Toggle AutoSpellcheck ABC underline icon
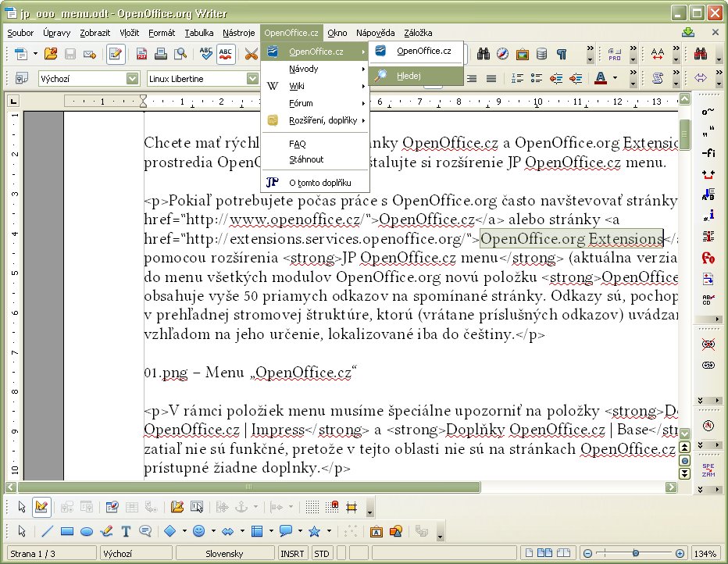 pos(226,55)
